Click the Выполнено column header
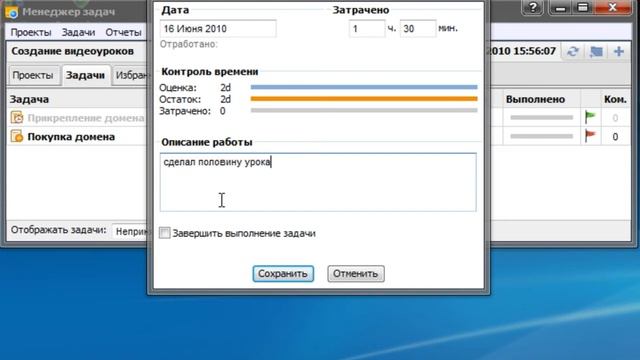The width and height of the screenshot is (640, 360). (x=536, y=99)
